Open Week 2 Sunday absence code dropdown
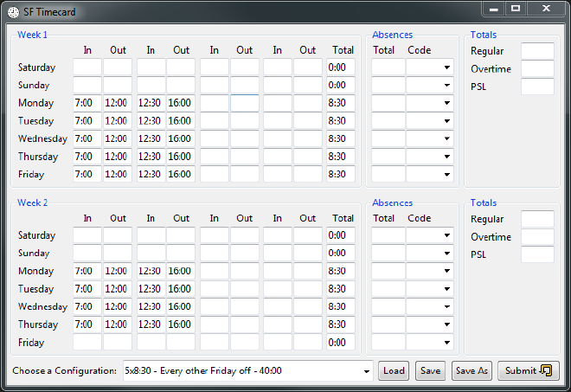571x392 pixels. click(430, 253)
